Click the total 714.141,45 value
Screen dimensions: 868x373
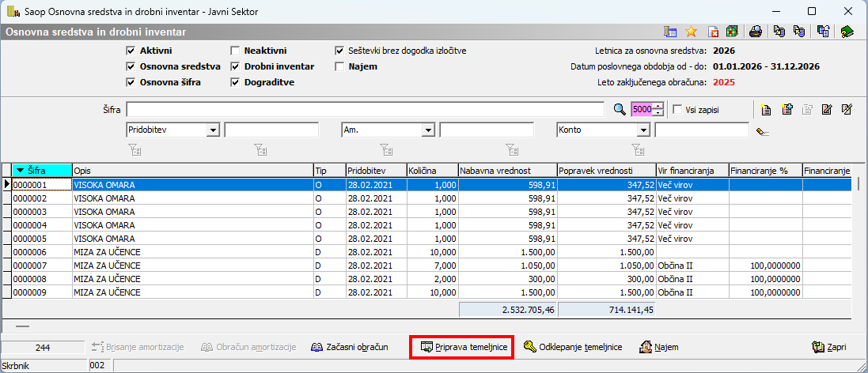[606, 310]
